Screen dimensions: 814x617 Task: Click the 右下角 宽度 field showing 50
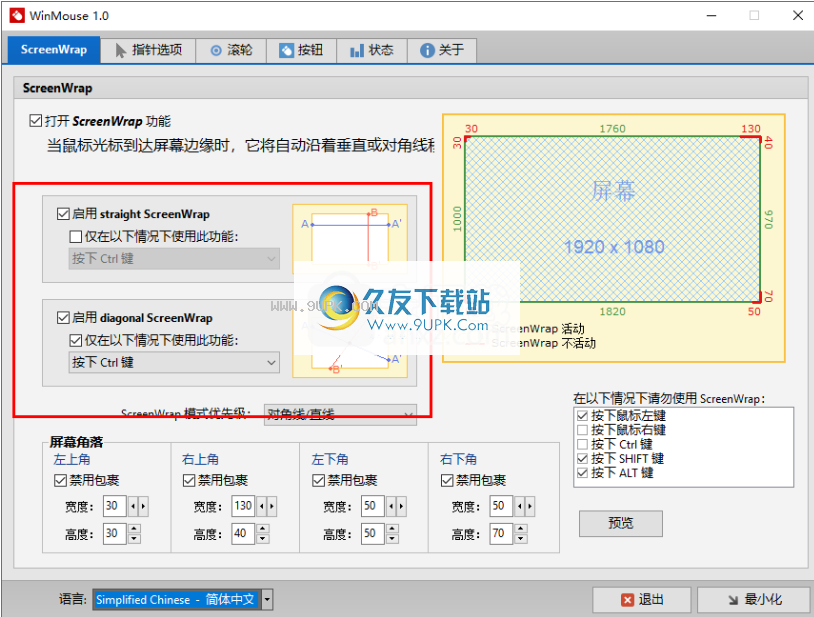click(x=501, y=506)
